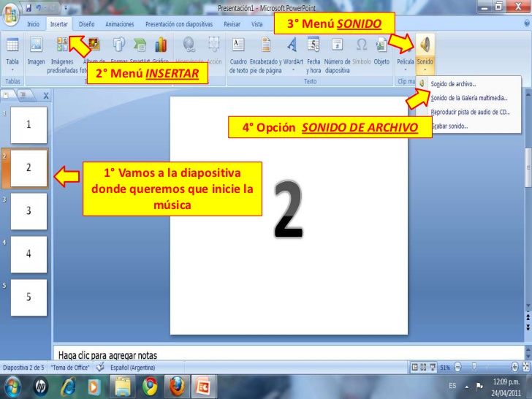Open the Office button menu
The width and height of the screenshot is (532, 399).
tap(10, 15)
